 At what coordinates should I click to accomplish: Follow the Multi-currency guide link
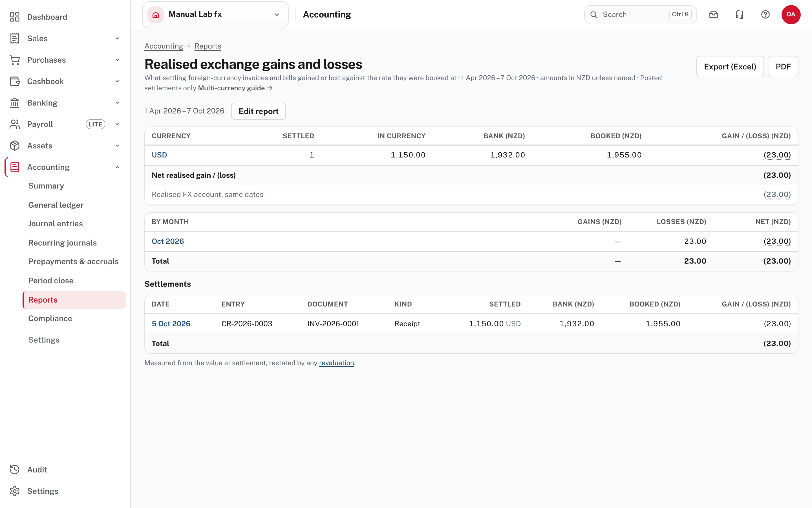pos(235,88)
